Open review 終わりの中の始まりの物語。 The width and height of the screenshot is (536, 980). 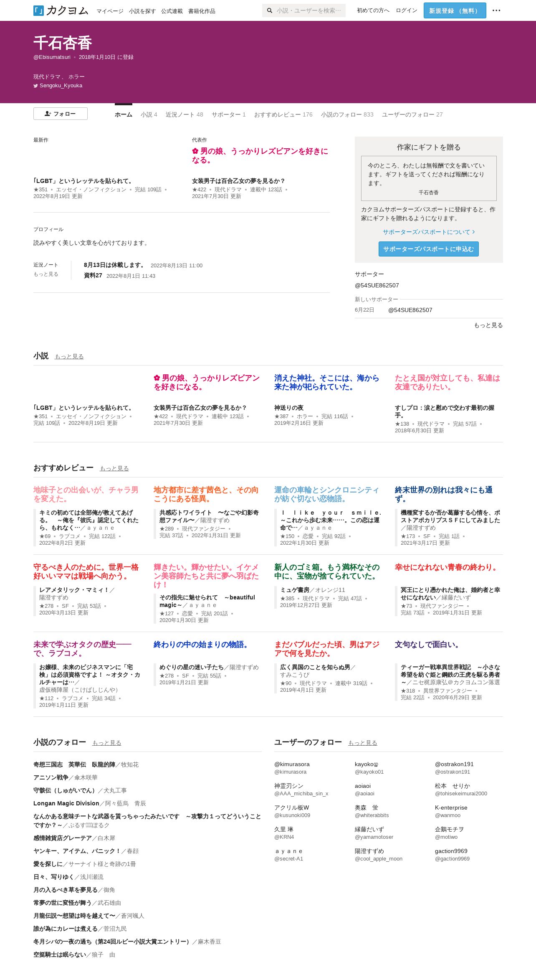[202, 645]
